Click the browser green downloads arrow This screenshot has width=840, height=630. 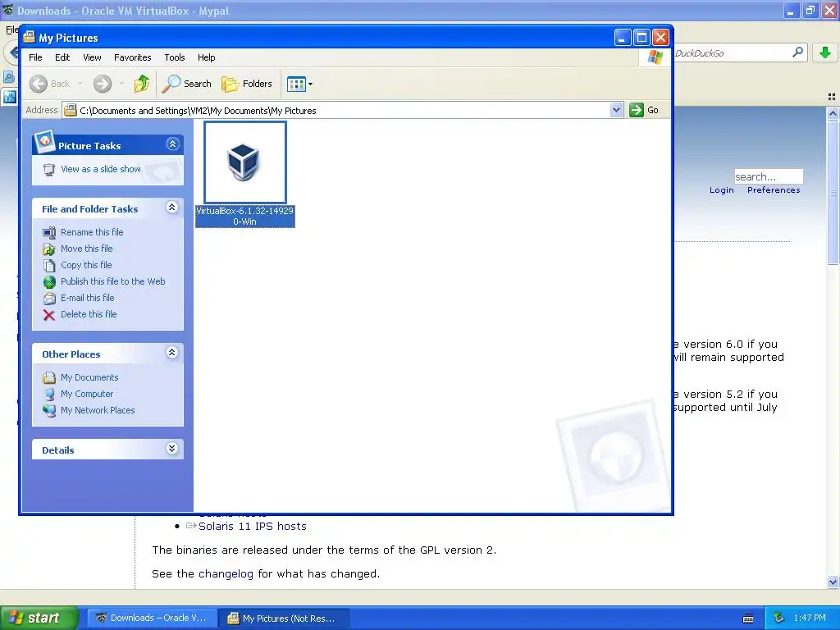tap(825, 52)
